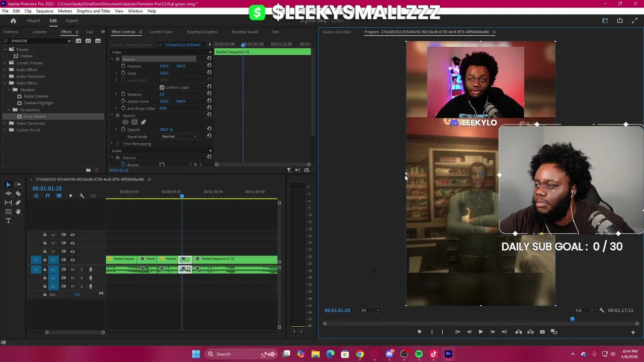Choose free draw bezier mask under Opacity
The width and height of the screenshot is (644, 362).
[x=143, y=122]
